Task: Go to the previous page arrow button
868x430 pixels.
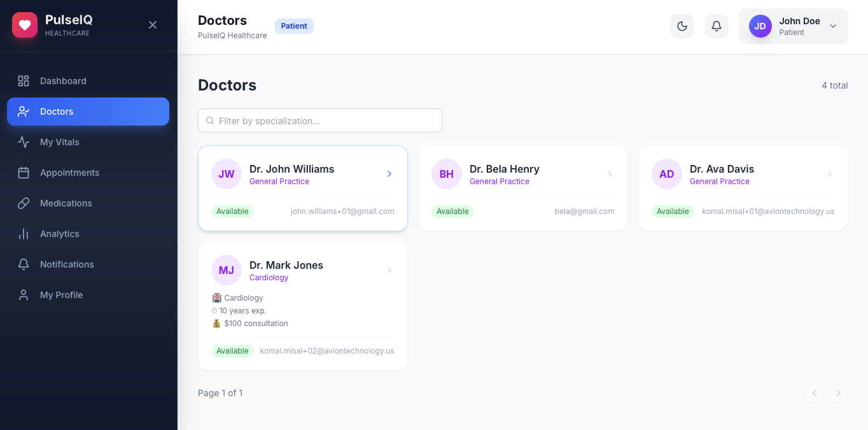Action: (x=815, y=393)
